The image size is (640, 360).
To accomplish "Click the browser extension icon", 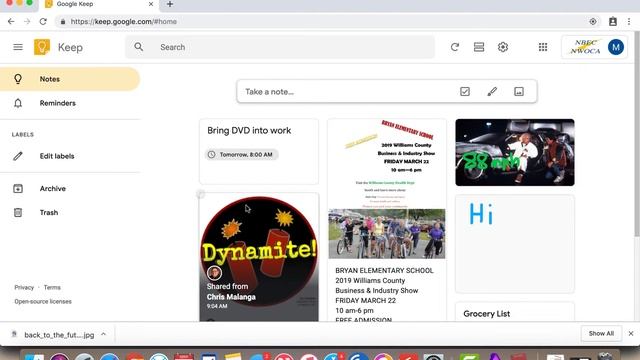I will tap(613, 21).
